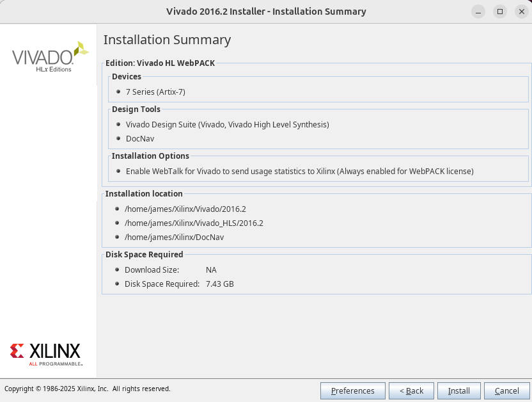This screenshot has width=532, height=402.
Task: Select the Vivado Design Suite entry
Action: [227, 124]
